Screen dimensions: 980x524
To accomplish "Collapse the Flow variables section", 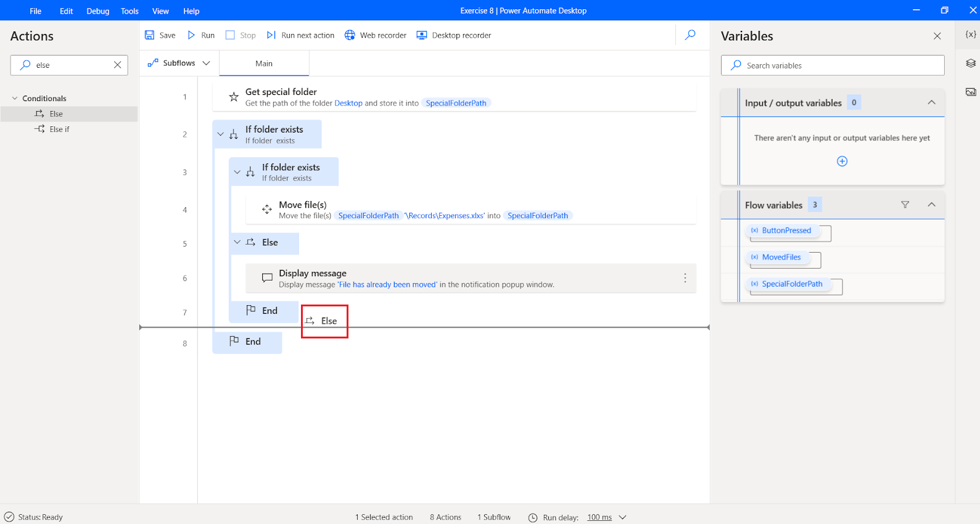I will tap(932, 205).
